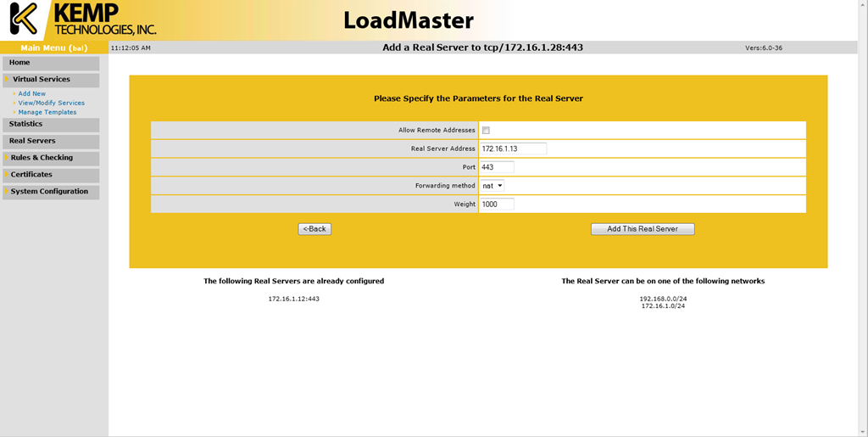Select the configured server text 172.16.1.12:443

(x=293, y=299)
